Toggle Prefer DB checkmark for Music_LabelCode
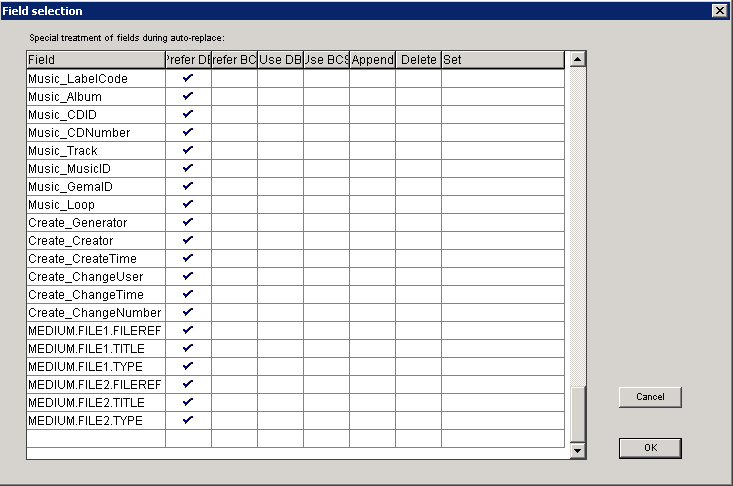The height and width of the screenshot is (486, 733). pyautogui.click(x=188, y=78)
